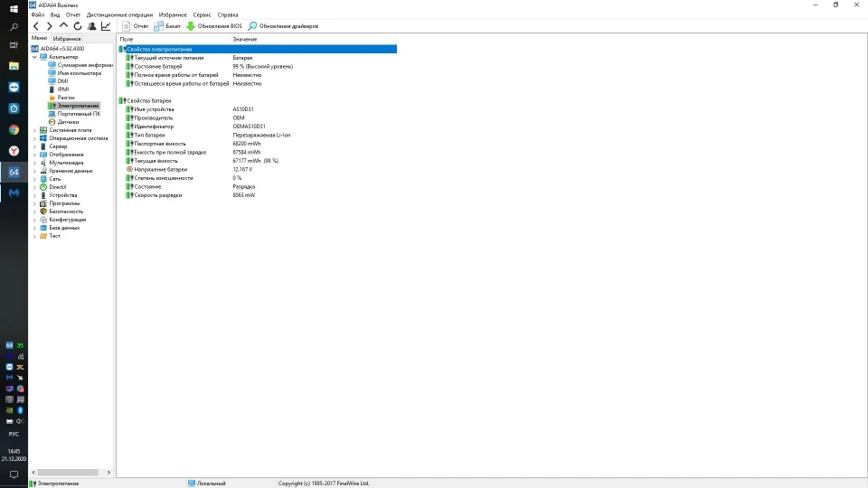868x488 pixels.
Task: Go back with the left arrow toolbar icon
Action: click(36, 26)
